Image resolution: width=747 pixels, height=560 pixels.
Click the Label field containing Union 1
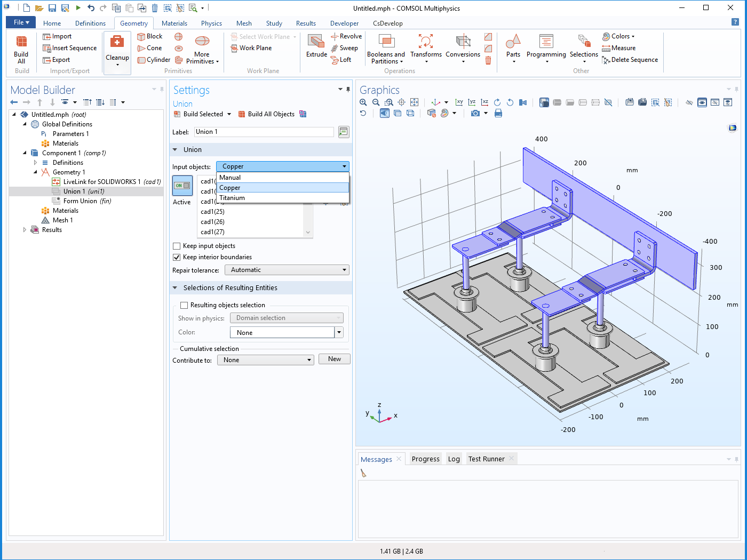click(x=264, y=132)
